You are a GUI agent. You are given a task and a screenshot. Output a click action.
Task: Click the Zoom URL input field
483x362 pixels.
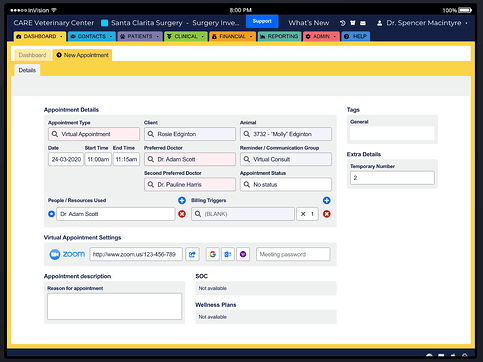click(136, 254)
